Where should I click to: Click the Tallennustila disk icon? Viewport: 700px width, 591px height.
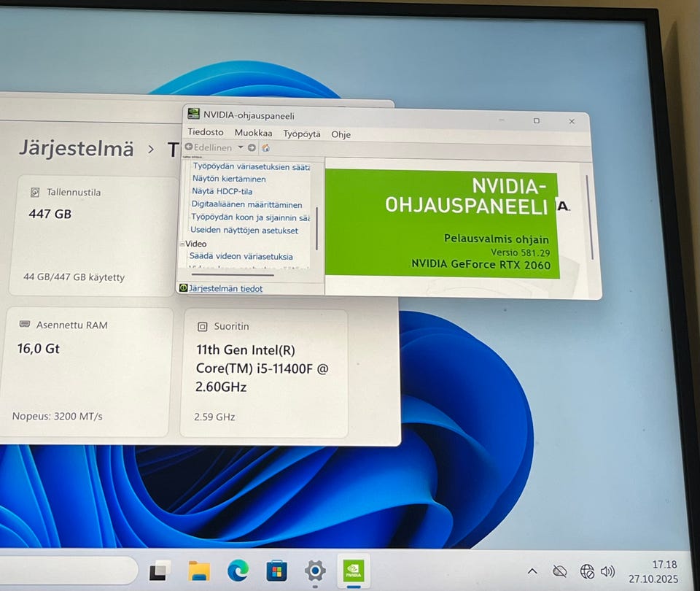tap(35, 192)
